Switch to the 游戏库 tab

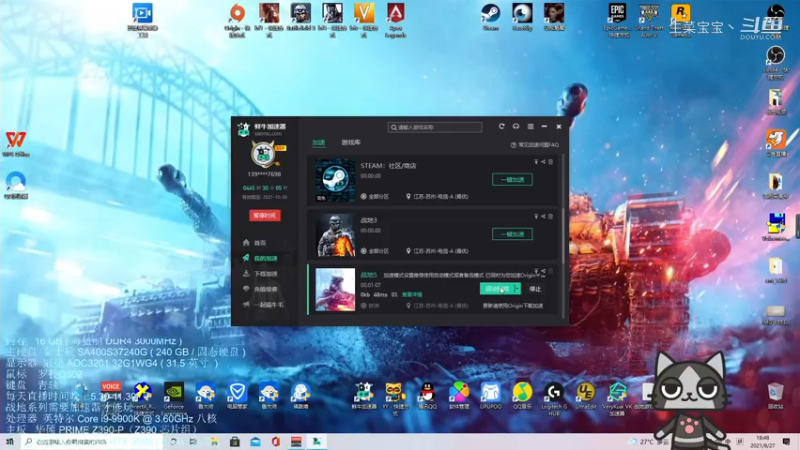[351, 142]
